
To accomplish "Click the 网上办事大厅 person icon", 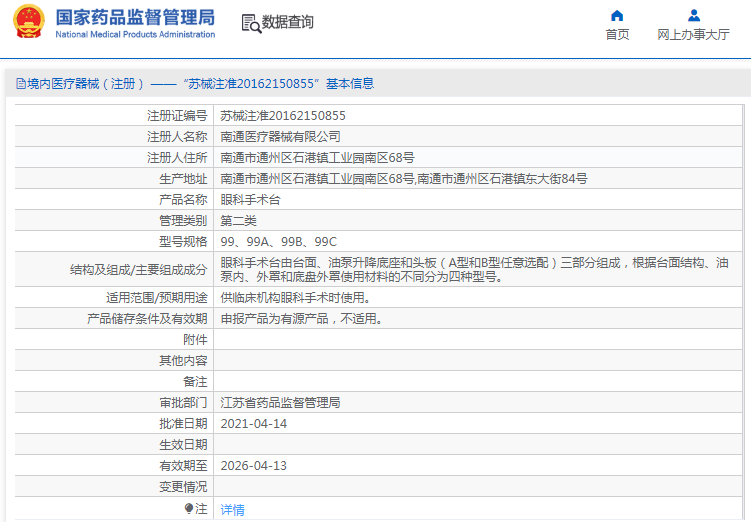I will coord(693,15).
